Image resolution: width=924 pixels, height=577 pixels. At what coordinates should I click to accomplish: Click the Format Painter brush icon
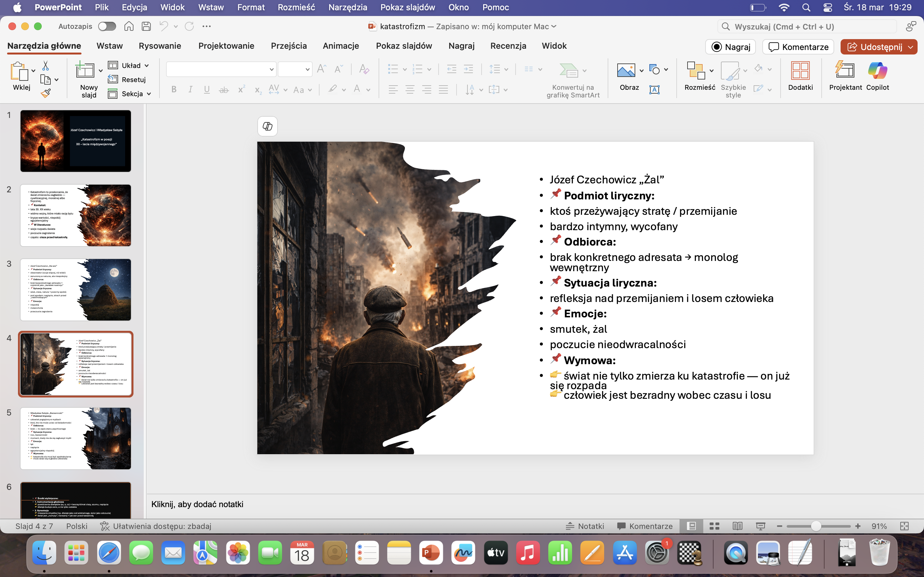pos(46,93)
